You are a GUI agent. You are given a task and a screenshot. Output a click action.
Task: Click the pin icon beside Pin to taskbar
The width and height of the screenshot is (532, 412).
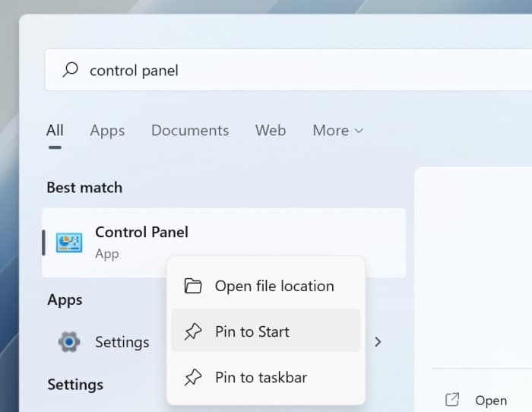point(193,377)
